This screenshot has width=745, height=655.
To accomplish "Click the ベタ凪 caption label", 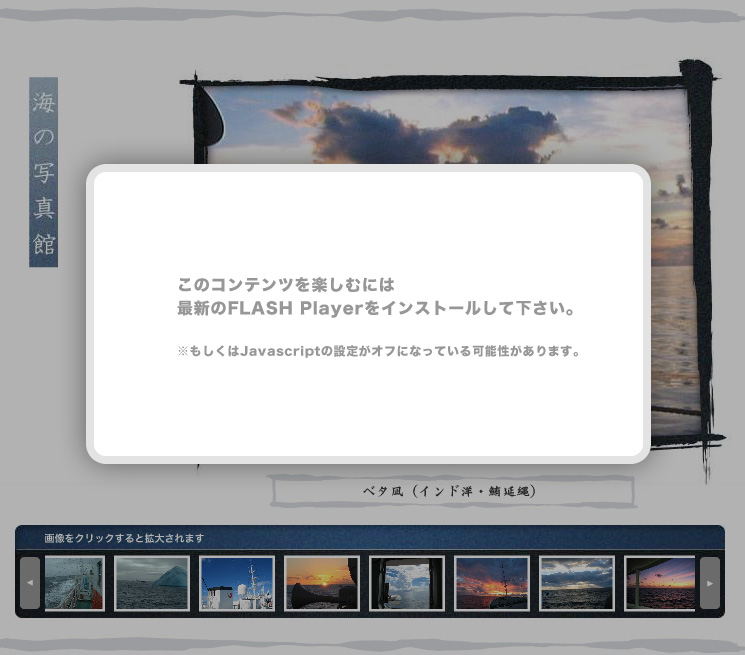I will click(x=451, y=491).
